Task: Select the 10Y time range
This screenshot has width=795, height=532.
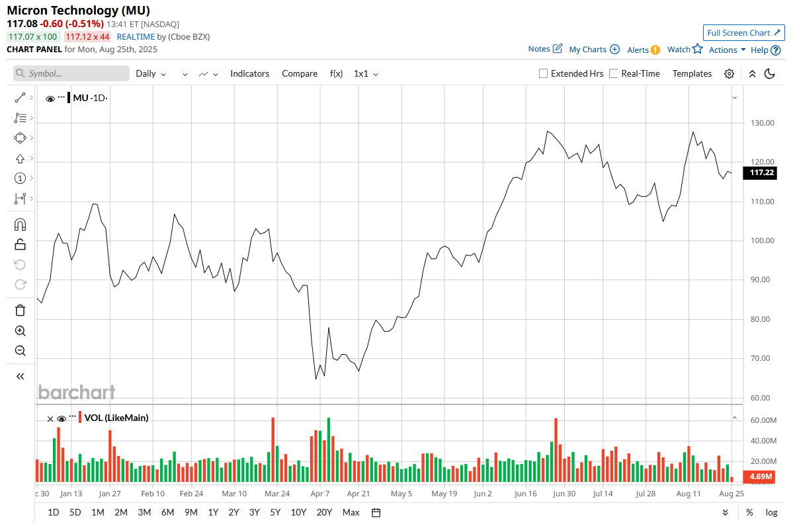Action: (298, 512)
